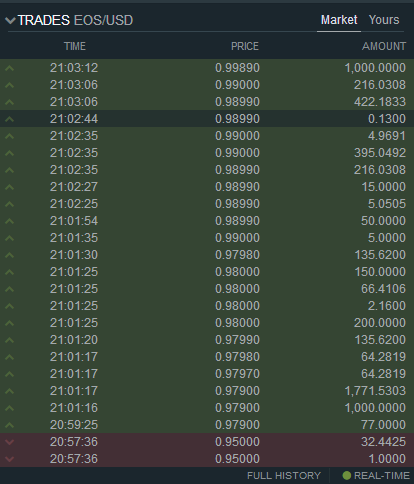Click the up arrow icon at 21:02:44

(x=10, y=119)
